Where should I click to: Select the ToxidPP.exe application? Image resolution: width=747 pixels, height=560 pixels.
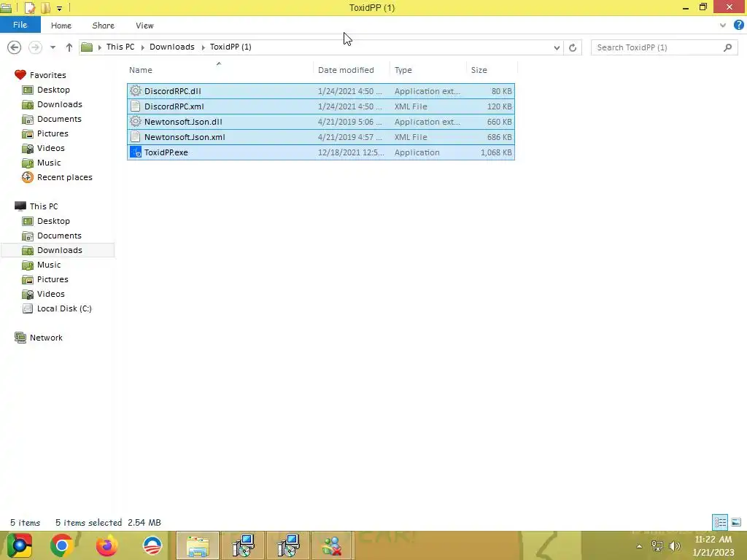[321, 152]
